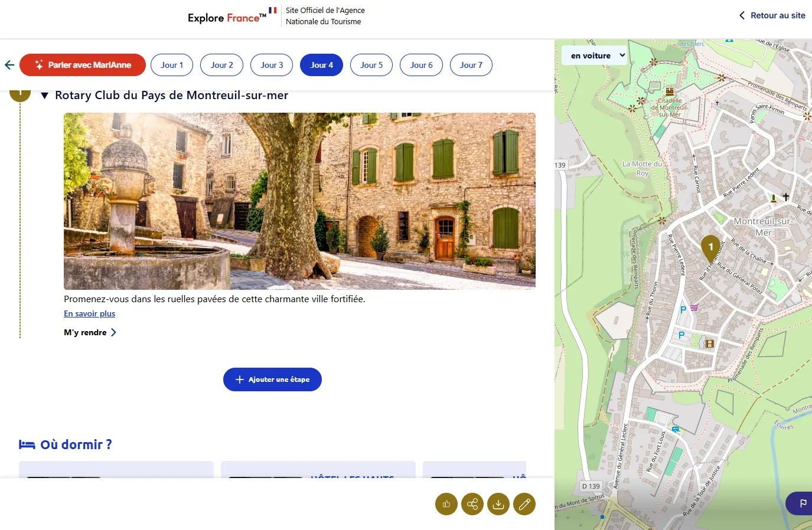The image size is (812, 530).
Task: Open the en voiture transport dropdown
Action: [x=594, y=55]
